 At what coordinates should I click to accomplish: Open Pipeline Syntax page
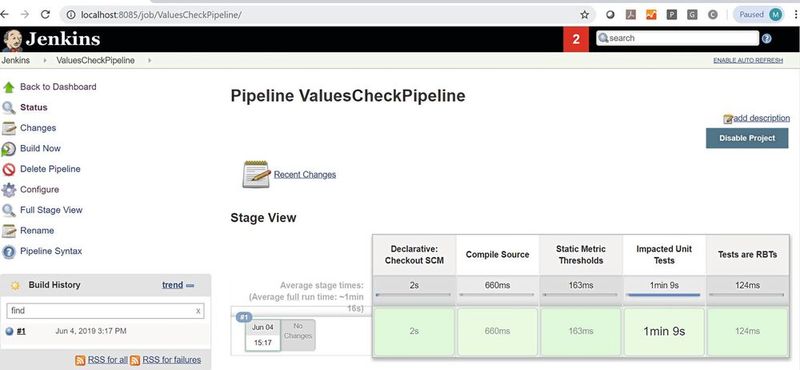tap(51, 251)
